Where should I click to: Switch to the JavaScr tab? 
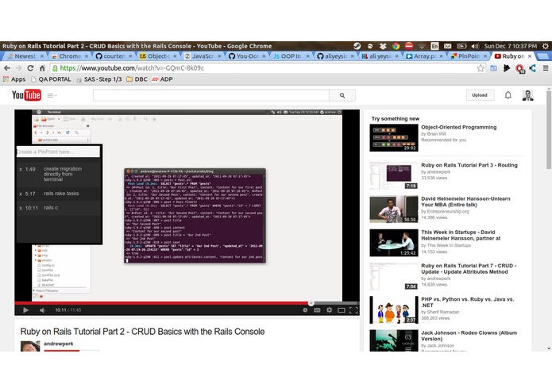(203, 56)
